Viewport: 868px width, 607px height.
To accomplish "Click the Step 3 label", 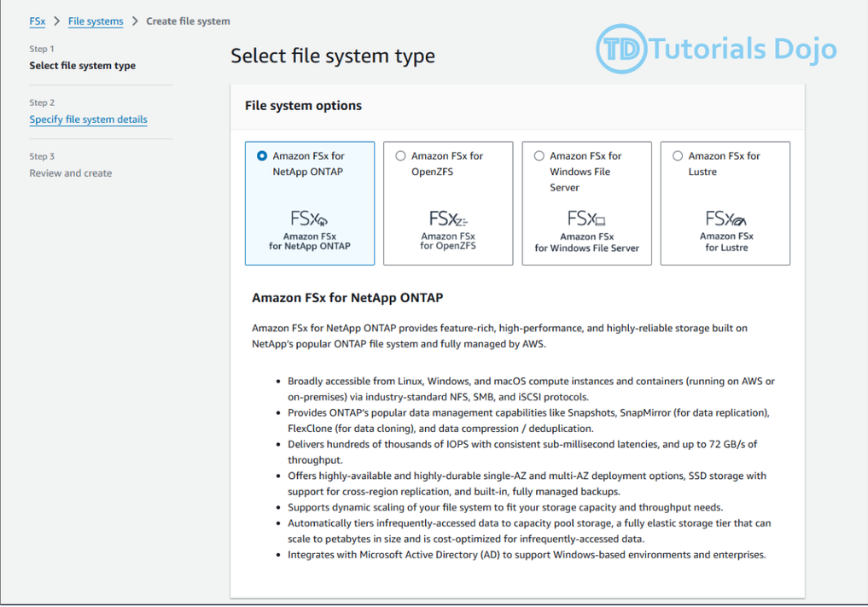I will pyautogui.click(x=42, y=156).
